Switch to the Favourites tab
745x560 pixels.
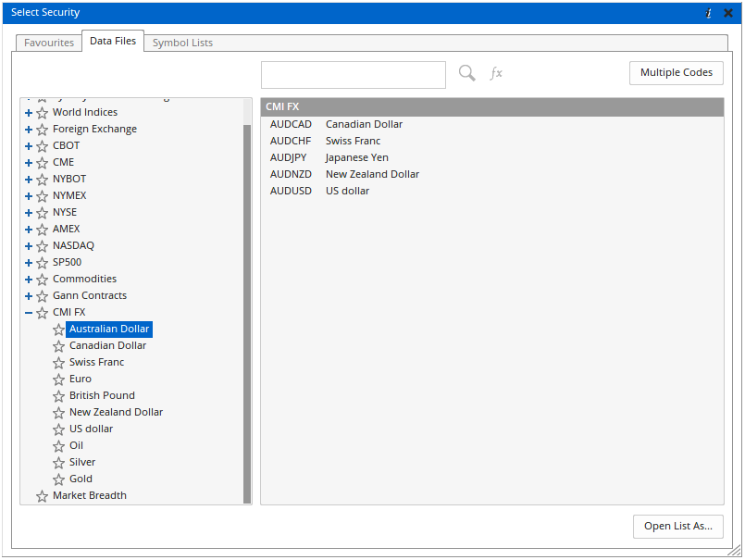tap(49, 43)
